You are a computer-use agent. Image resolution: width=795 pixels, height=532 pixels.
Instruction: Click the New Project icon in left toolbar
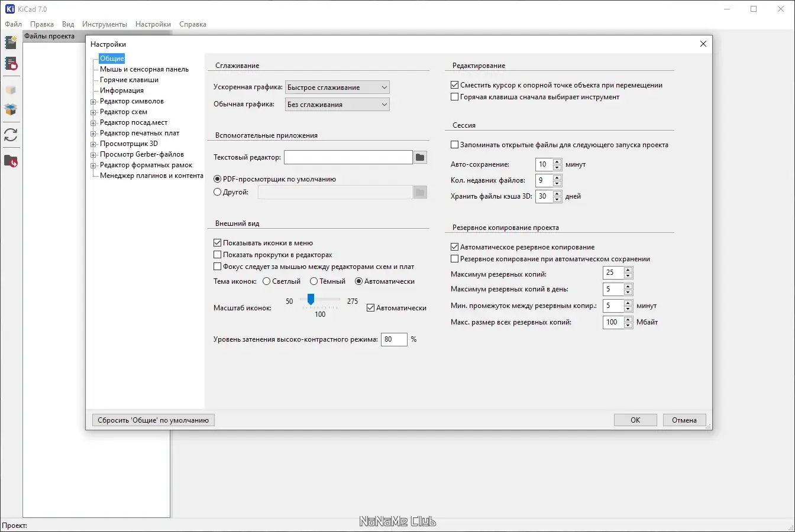pos(11,42)
